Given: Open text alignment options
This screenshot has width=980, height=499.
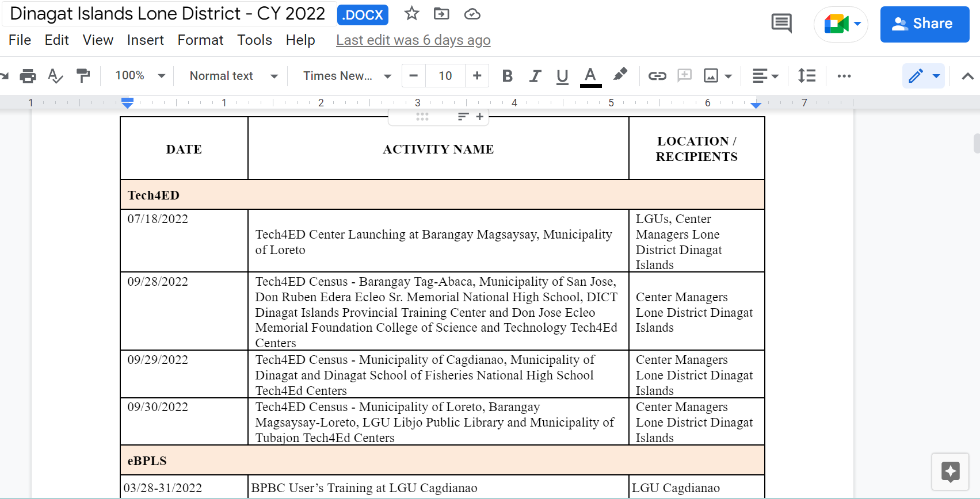Looking at the screenshot, I should (x=765, y=76).
